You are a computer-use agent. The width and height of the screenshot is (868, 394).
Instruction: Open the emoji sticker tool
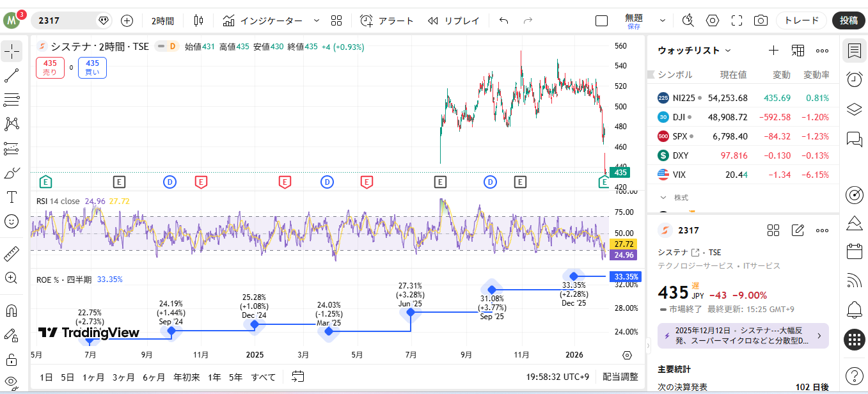click(x=12, y=221)
